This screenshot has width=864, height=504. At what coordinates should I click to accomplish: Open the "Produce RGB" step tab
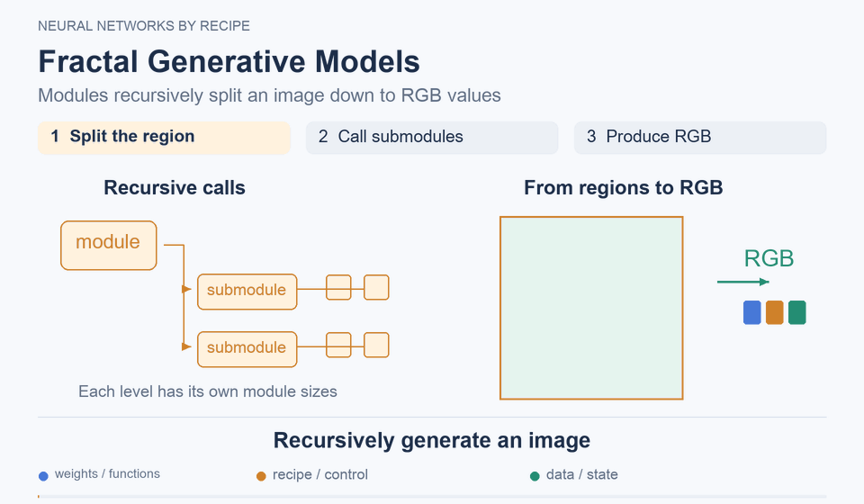pos(700,138)
